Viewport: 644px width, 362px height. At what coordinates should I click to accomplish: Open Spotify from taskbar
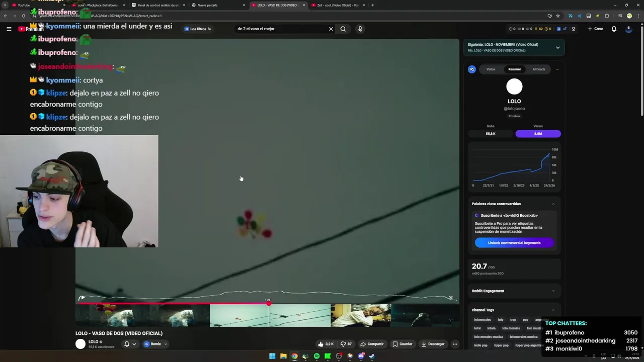pyautogui.click(x=316, y=356)
